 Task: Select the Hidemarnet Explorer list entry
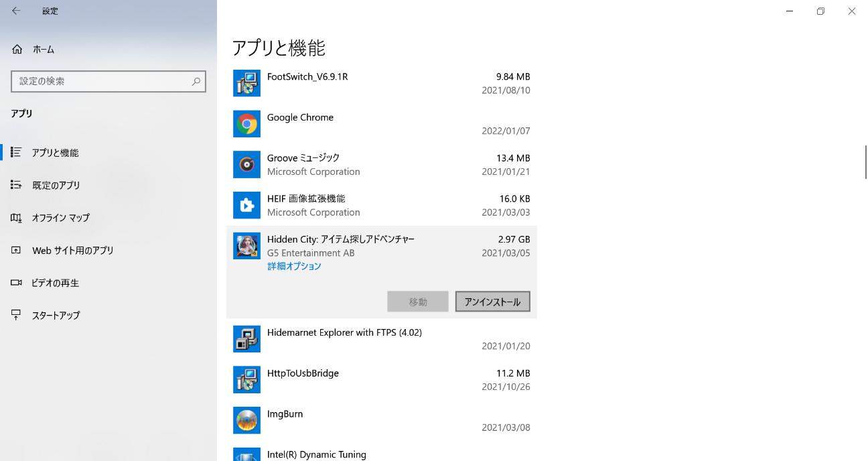(x=345, y=338)
